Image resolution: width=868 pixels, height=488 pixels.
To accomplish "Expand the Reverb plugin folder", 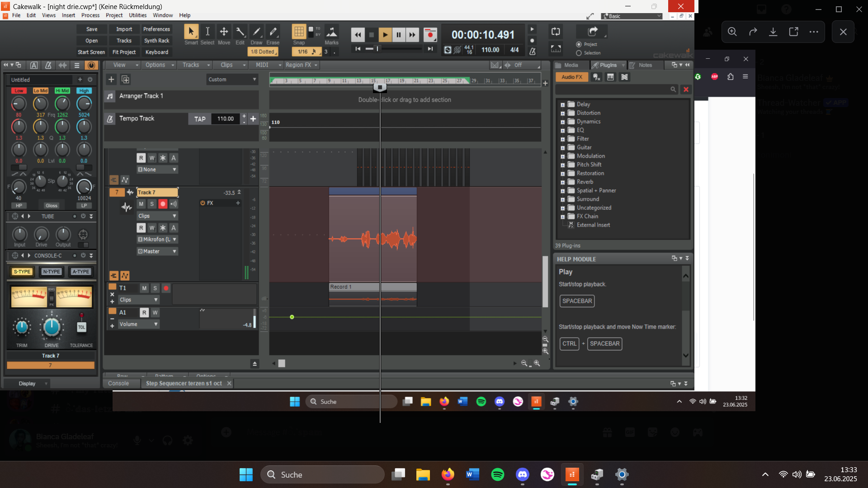I will point(563,182).
